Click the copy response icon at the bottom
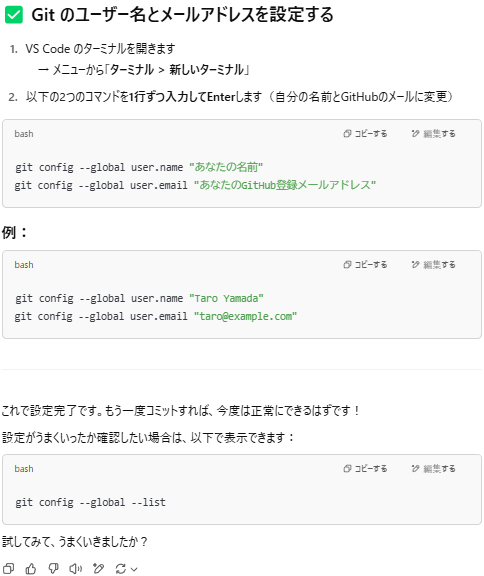This screenshot has width=484, height=576. [8, 569]
